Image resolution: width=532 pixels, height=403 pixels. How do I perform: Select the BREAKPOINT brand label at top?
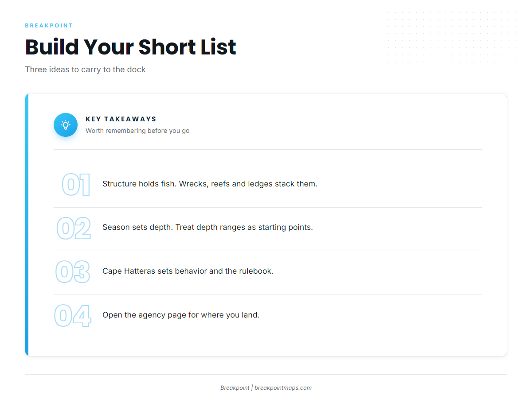(49, 26)
